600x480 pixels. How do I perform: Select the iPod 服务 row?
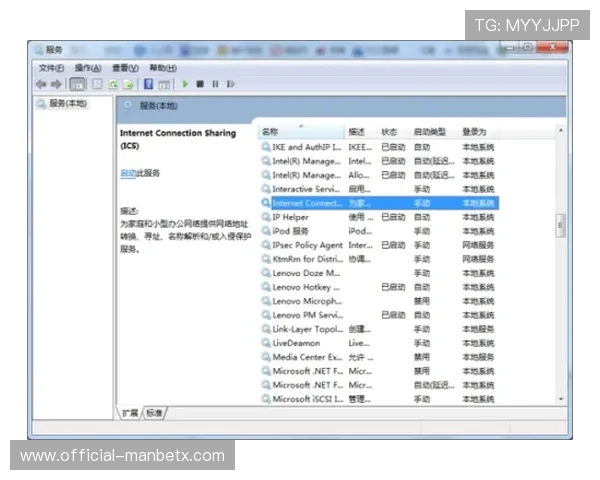tap(380, 231)
